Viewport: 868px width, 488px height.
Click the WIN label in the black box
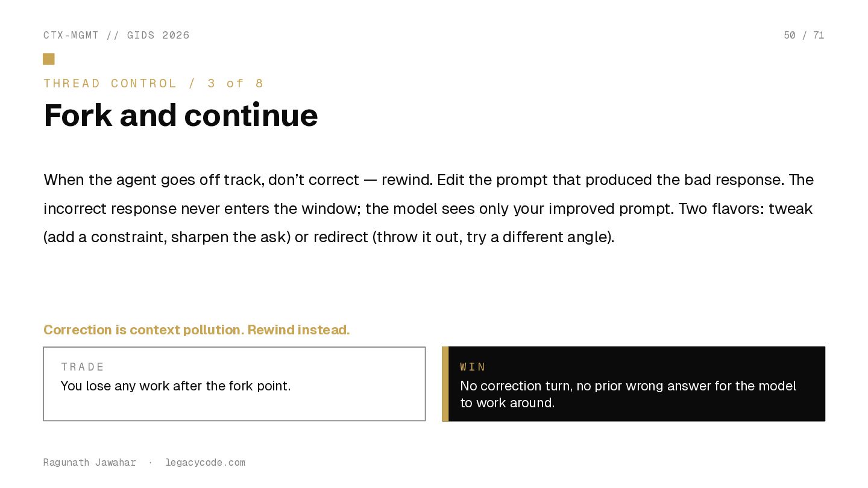(x=473, y=367)
